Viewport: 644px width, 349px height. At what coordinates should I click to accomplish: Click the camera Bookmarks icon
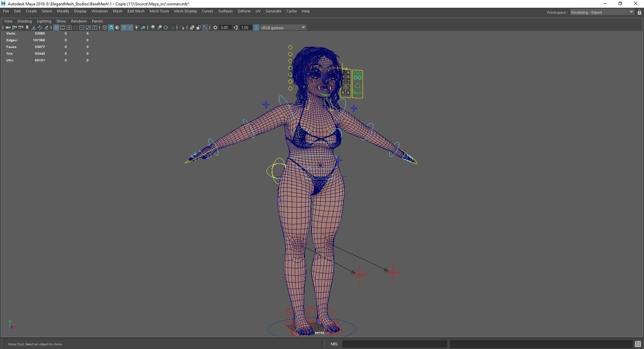point(27,28)
